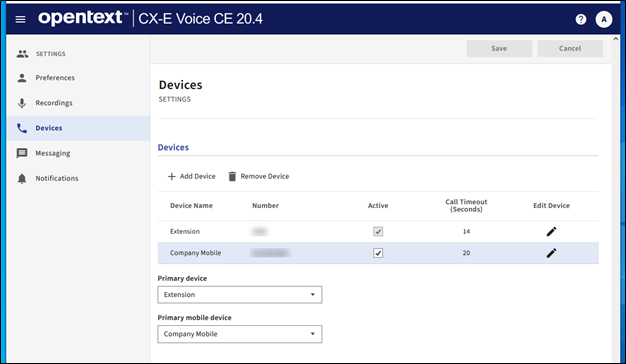The height and width of the screenshot is (364, 626).
Task: Click the timeout value 14
Action: coord(466,231)
